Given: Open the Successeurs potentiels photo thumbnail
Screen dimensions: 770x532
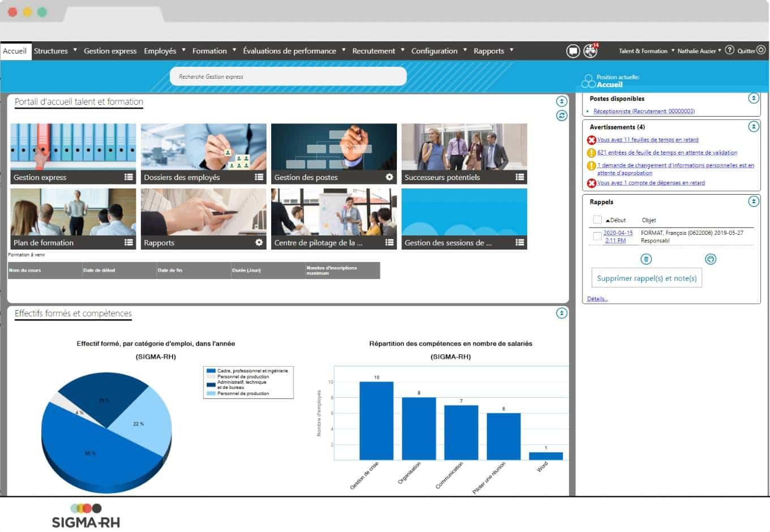Looking at the screenshot, I should tap(464, 147).
